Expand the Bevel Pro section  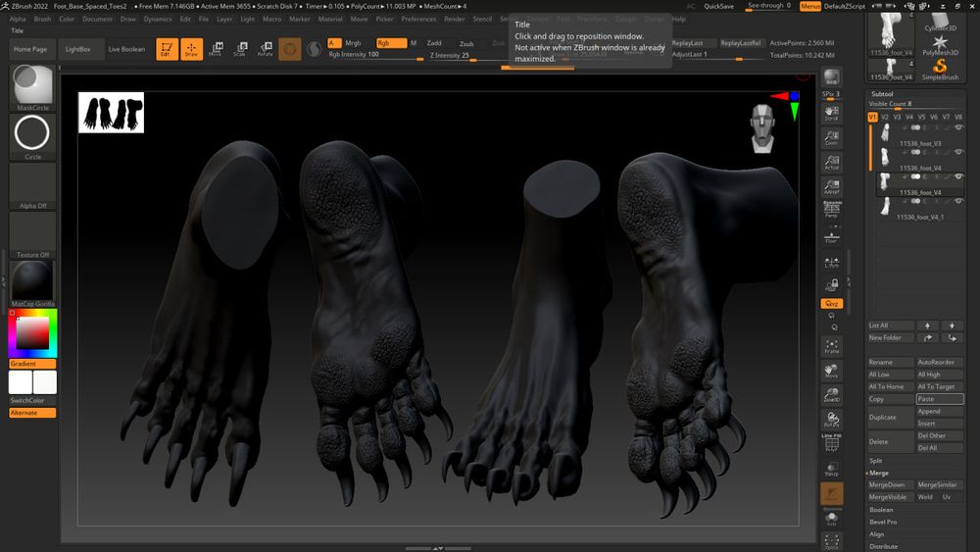883,522
